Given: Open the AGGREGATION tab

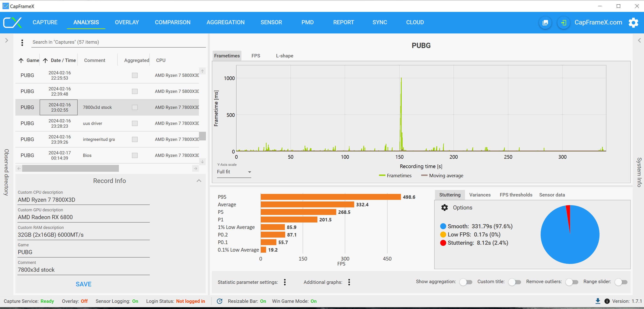Looking at the screenshot, I should (x=226, y=22).
